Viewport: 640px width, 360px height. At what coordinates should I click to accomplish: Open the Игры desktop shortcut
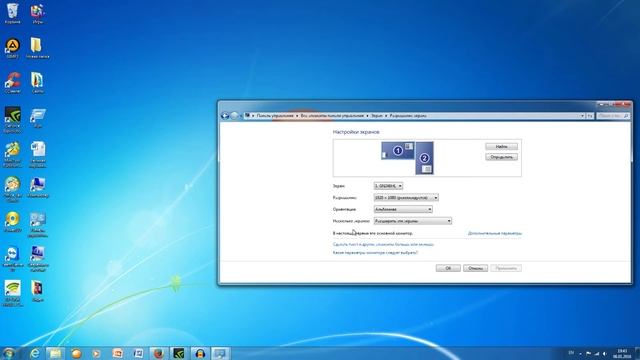click(x=38, y=13)
